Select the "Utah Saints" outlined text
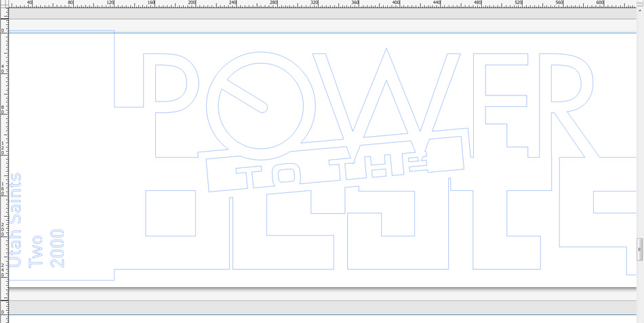The image size is (644, 323). coord(16,220)
